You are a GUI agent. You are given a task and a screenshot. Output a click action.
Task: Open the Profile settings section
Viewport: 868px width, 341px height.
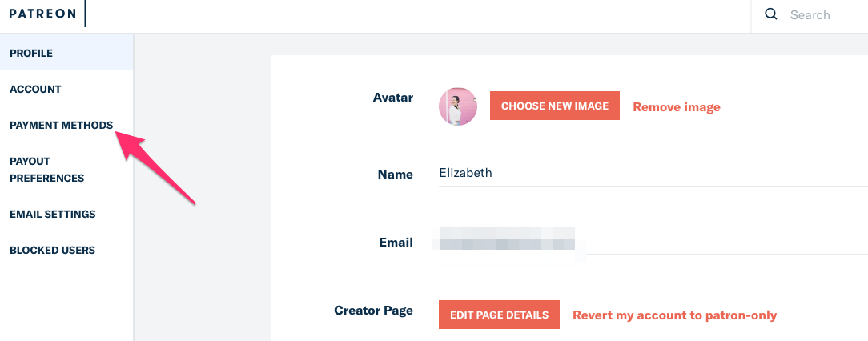(31, 53)
